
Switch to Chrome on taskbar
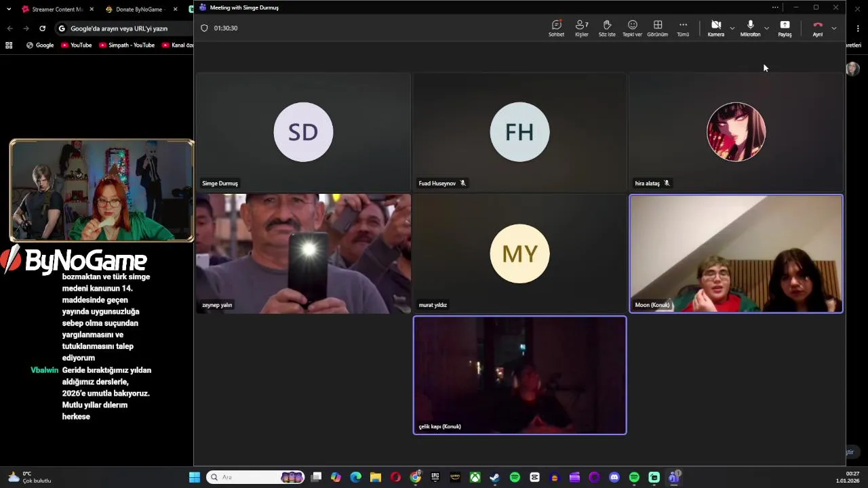click(x=415, y=477)
